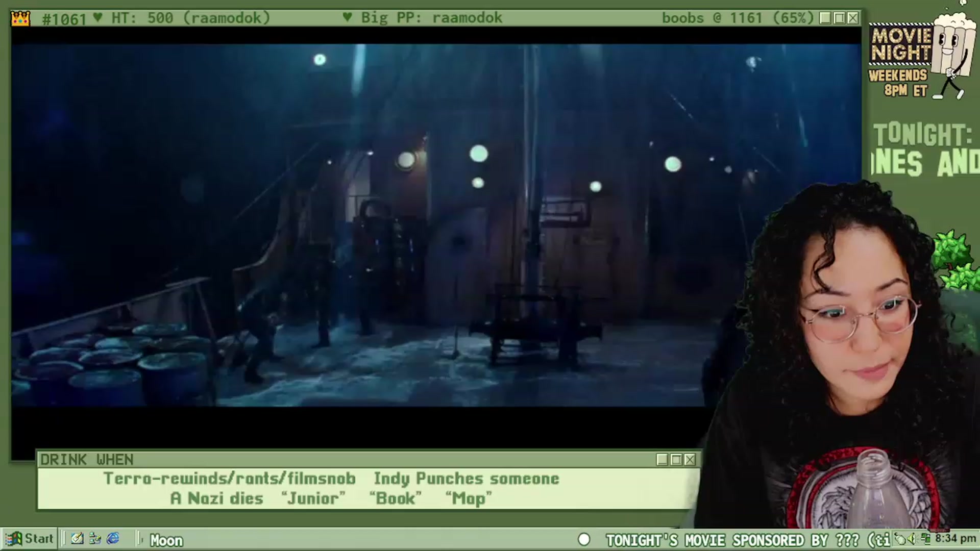The height and width of the screenshot is (551, 980).
Task: Open the speaker volume tray icon
Action: [914, 539]
